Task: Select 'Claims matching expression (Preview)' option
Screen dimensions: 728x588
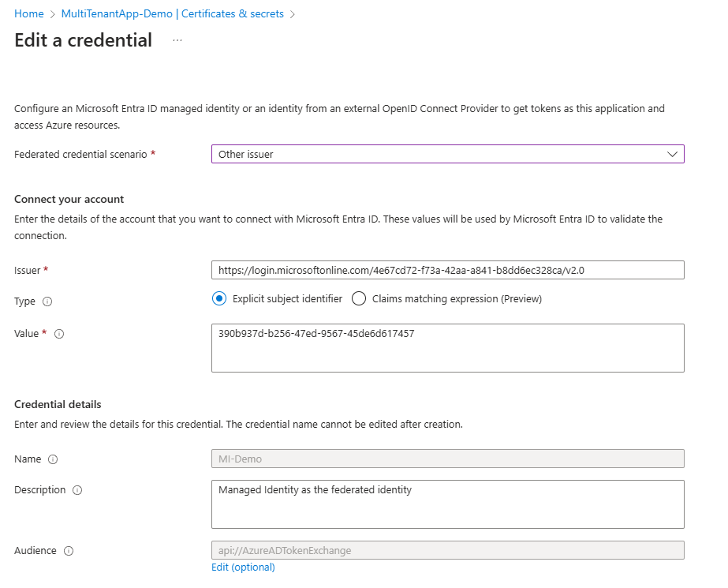Action: pyautogui.click(x=359, y=298)
